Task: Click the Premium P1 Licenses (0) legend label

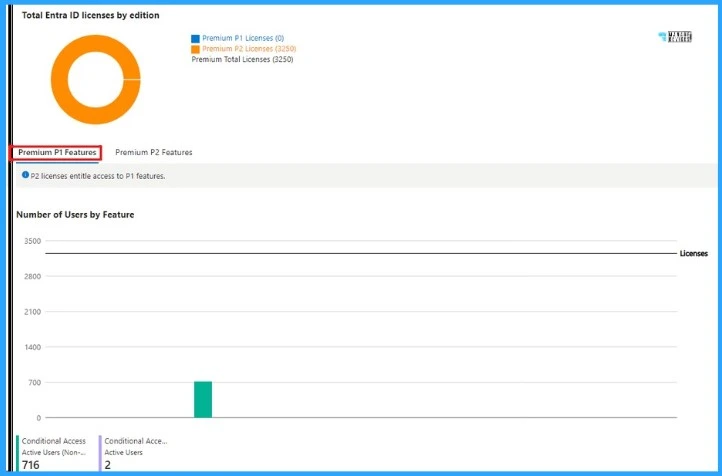Action: [243, 38]
